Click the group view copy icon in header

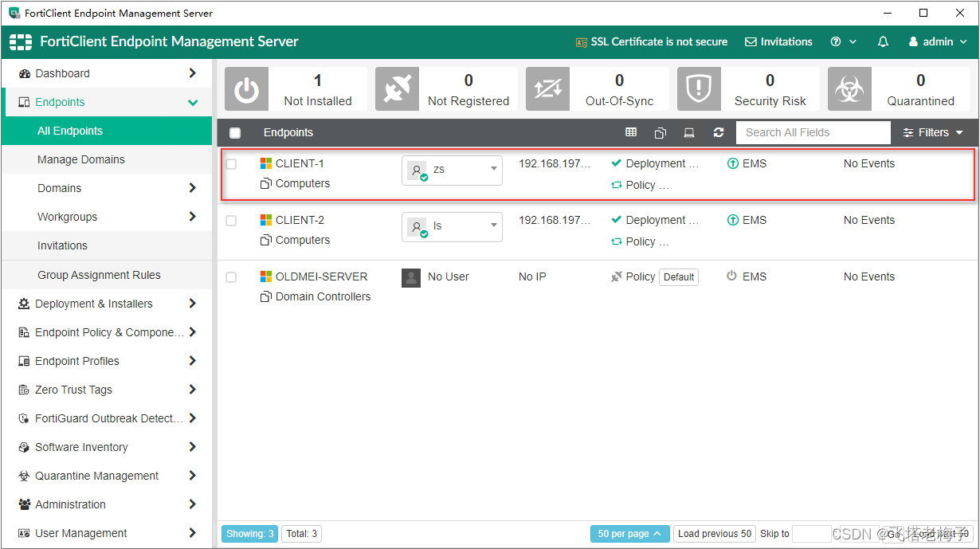click(x=661, y=132)
